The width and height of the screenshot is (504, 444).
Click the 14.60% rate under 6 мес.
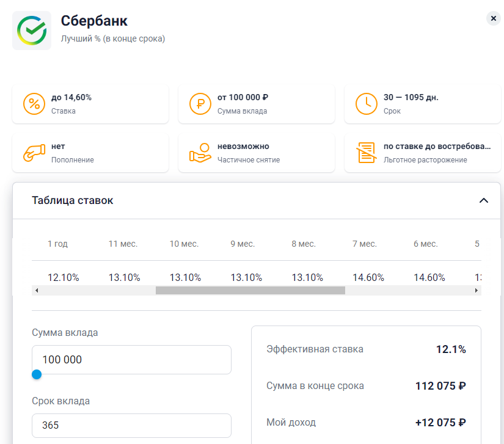(429, 277)
